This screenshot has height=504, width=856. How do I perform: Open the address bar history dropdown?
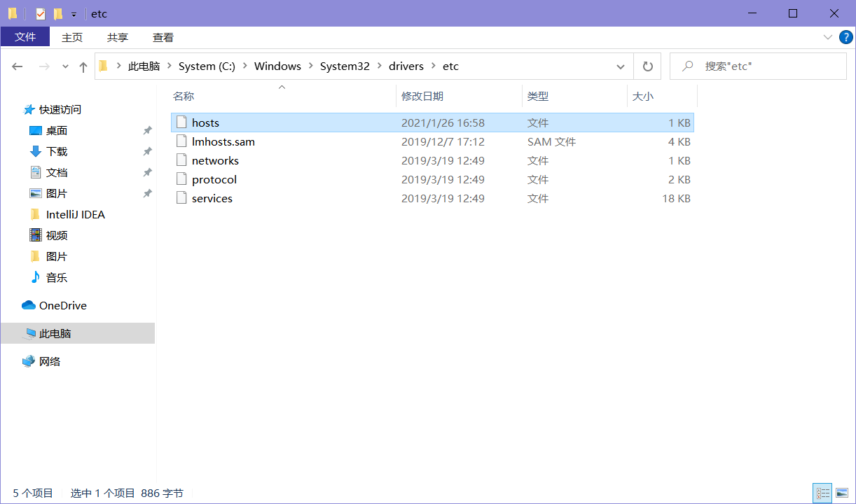point(620,66)
